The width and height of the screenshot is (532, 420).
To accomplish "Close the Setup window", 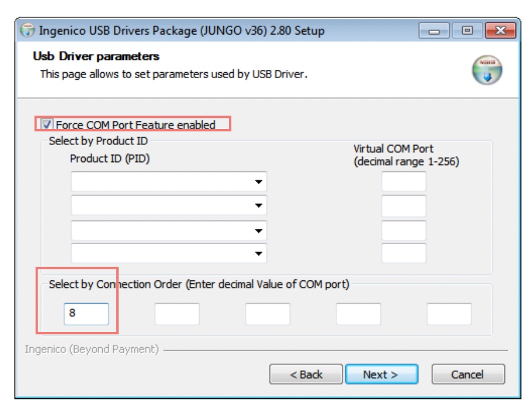I will click(x=501, y=31).
